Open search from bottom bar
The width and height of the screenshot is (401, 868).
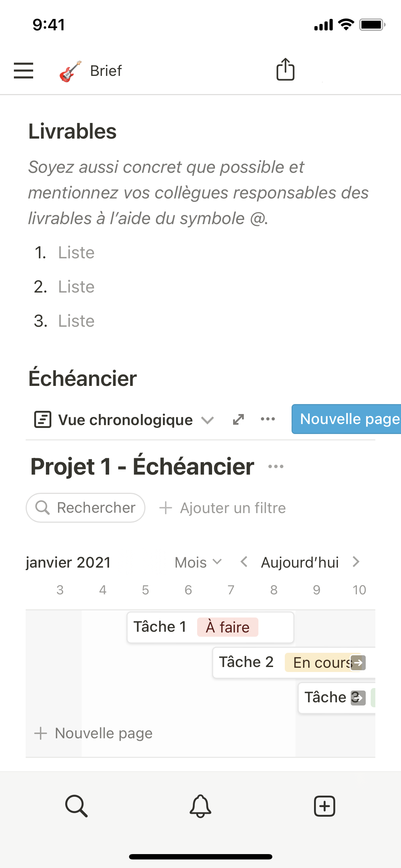[x=76, y=806]
